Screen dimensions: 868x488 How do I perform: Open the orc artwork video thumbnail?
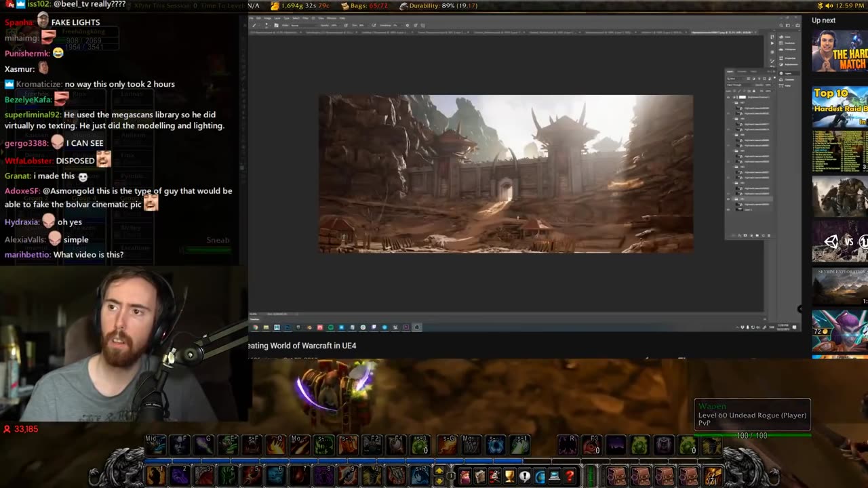click(x=840, y=196)
